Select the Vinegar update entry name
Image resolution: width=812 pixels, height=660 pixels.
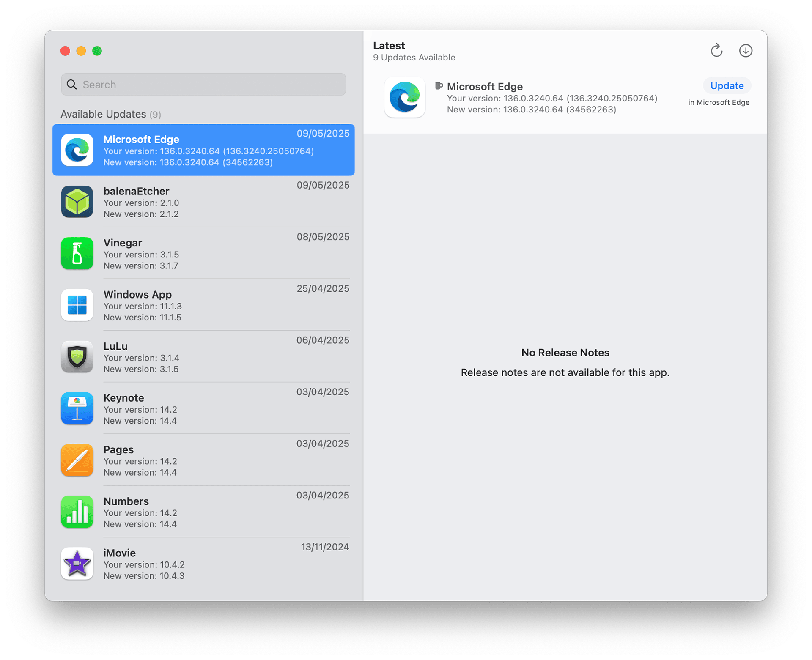(x=123, y=243)
